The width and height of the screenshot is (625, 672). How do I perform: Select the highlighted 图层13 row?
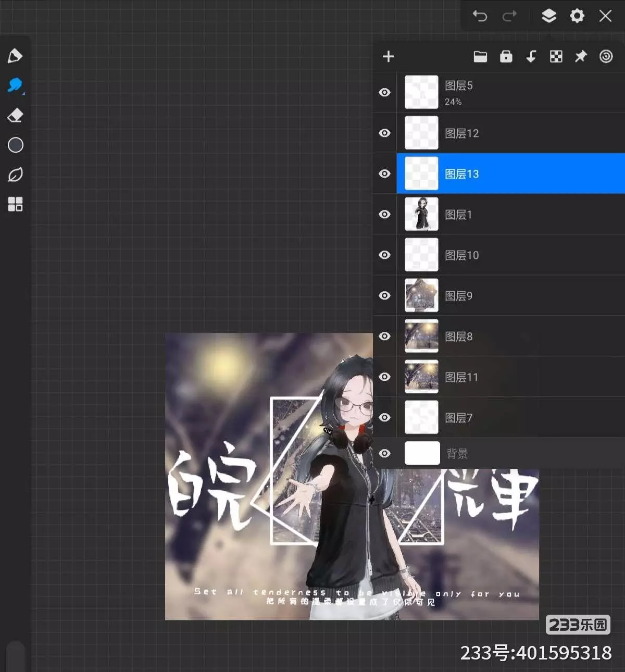(511, 173)
